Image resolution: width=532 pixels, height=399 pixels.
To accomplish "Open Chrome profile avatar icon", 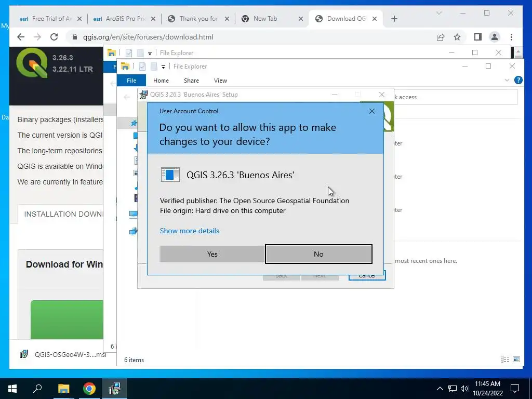I will point(495,37).
